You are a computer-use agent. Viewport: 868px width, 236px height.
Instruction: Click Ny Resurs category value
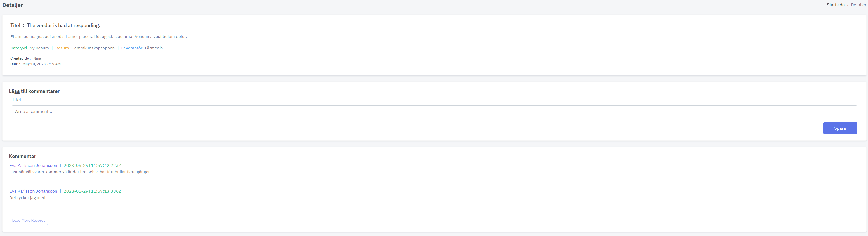(x=39, y=48)
